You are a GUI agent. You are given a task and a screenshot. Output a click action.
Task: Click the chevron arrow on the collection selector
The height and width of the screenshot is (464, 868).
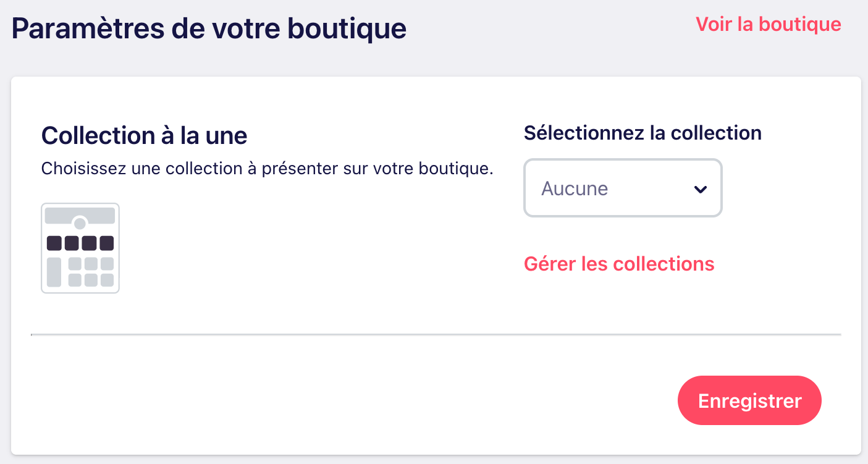(x=701, y=189)
